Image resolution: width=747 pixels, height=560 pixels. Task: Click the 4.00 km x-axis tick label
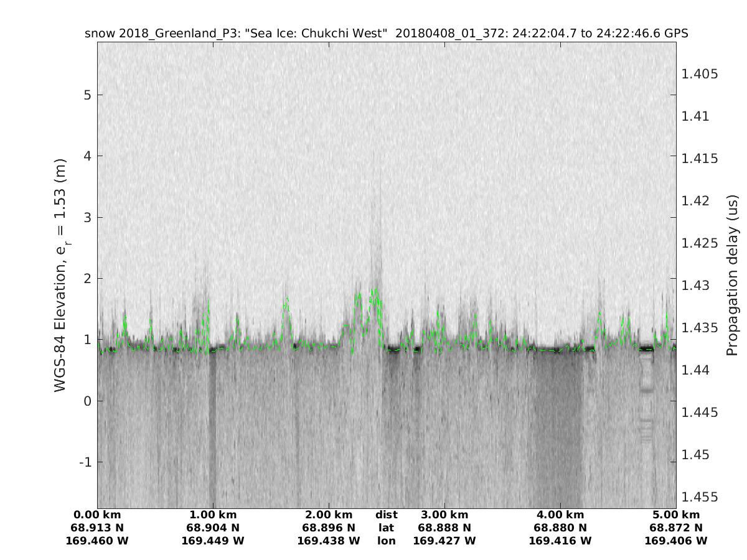tap(560, 515)
